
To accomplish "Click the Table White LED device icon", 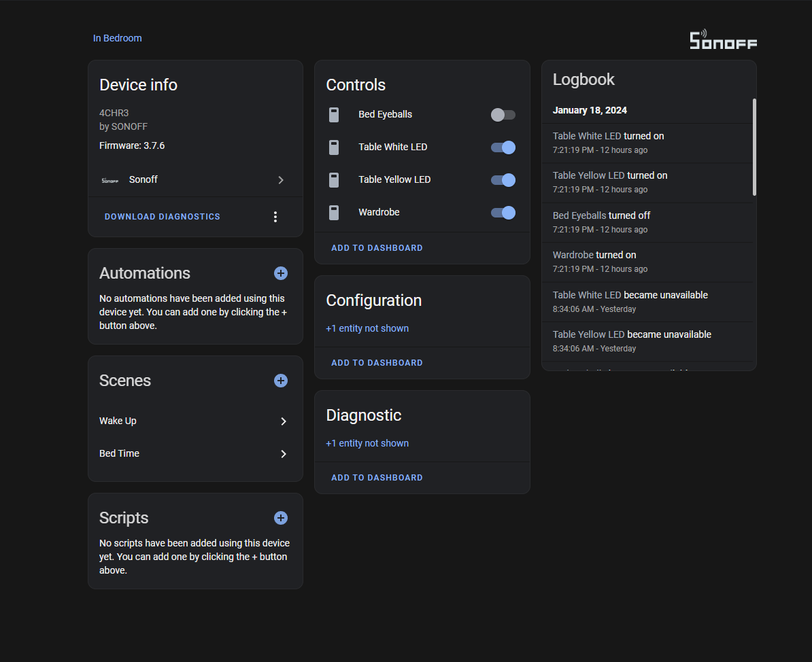I will coord(334,147).
